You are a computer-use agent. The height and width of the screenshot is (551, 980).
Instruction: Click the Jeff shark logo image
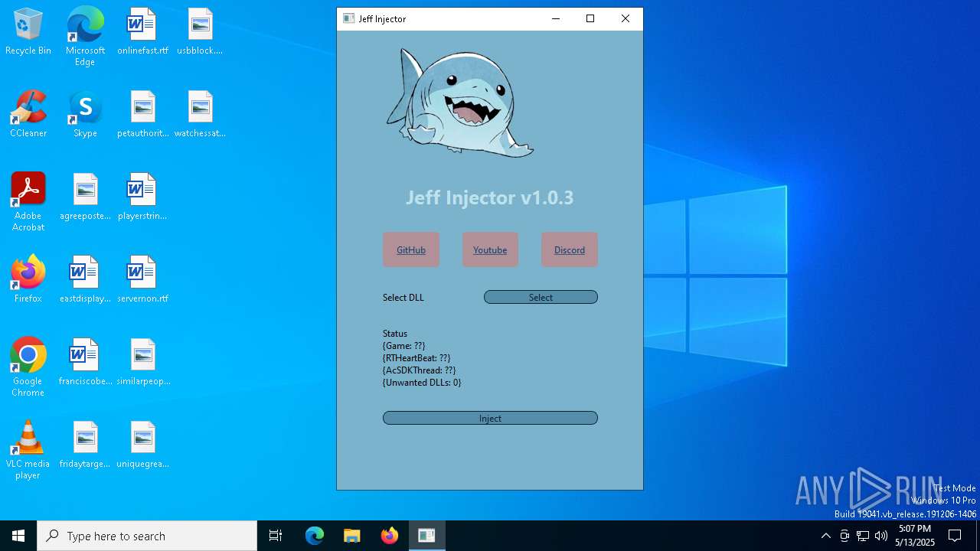[459, 103]
